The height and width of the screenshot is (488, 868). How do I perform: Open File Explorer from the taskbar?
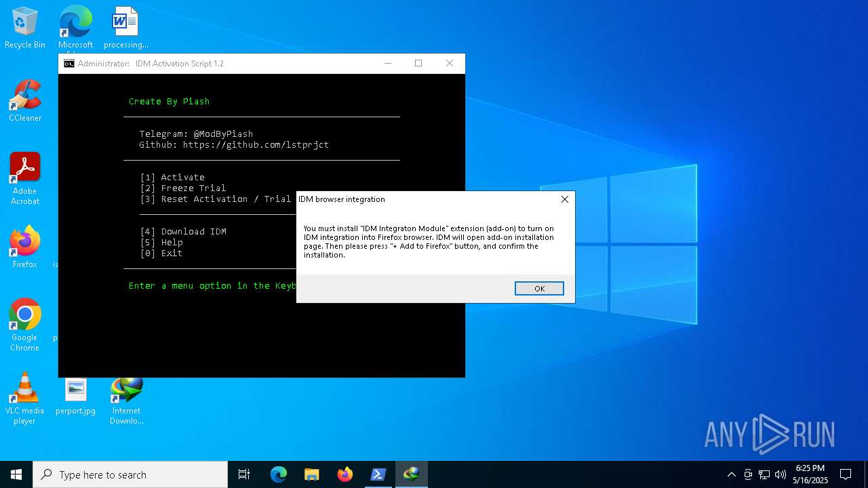312,474
